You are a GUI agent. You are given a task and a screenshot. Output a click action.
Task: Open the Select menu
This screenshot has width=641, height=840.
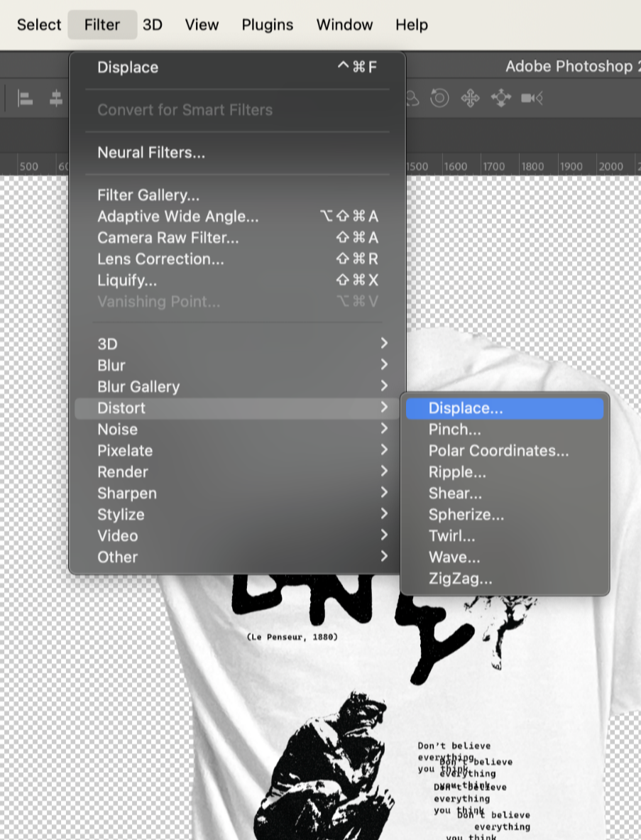pyautogui.click(x=39, y=25)
